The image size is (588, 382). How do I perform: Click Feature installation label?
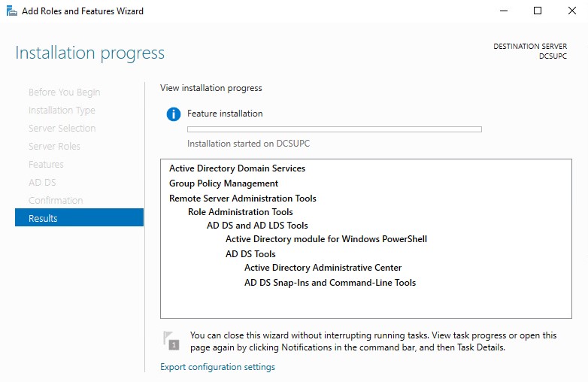point(225,114)
